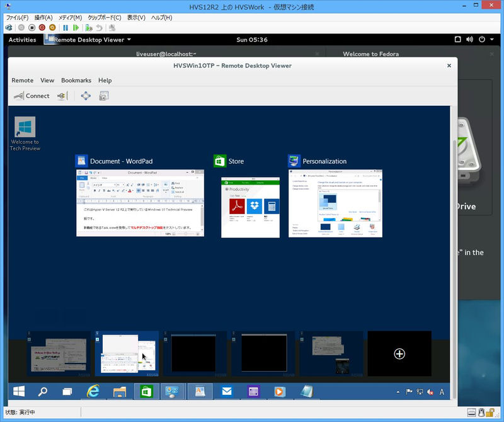This screenshot has width=504, height=422.
Task: Click the Revert arrow icon
Action: tap(100, 28)
